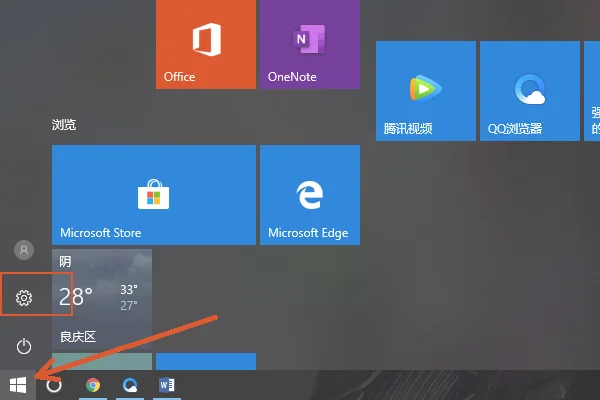This screenshot has height=400, width=600.
Task: Launch the QQ浏览器 tile
Action: pyautogui.click(x=530, y=91)
